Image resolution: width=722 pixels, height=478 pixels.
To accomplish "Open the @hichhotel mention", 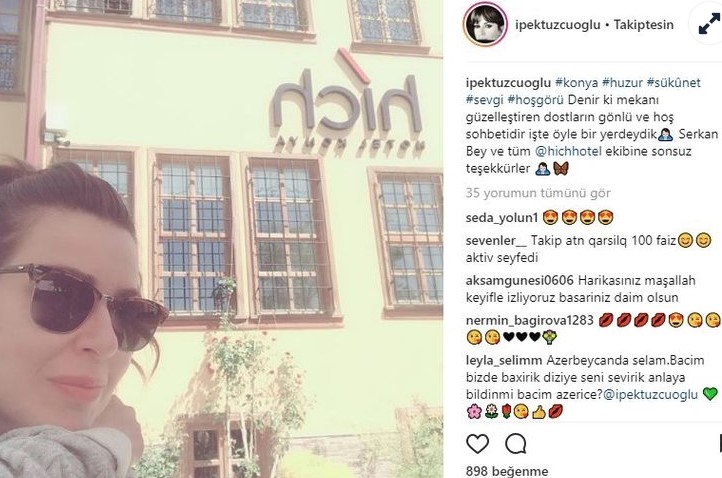I will 568,152.
